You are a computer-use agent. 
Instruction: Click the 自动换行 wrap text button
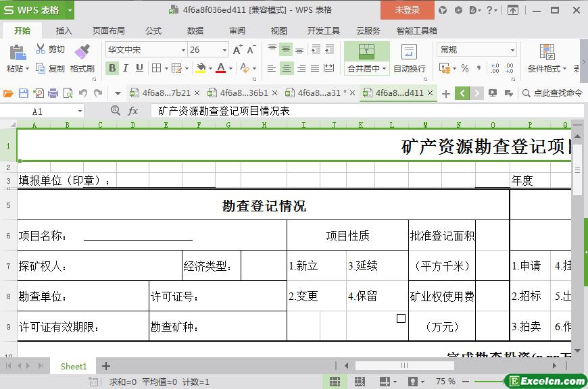(410, 58)
